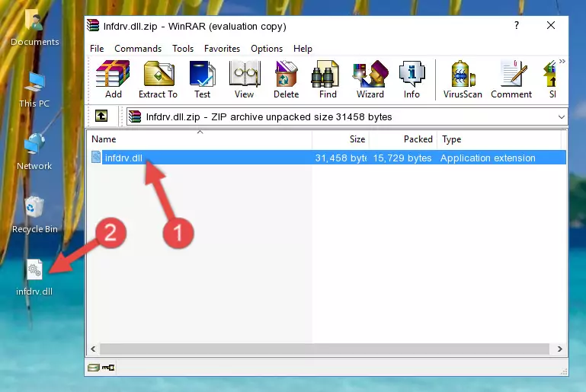Viewport: 586px width, 392px height.
Task: Select the Documents desktop icon
Action: [x=34, y=27]
